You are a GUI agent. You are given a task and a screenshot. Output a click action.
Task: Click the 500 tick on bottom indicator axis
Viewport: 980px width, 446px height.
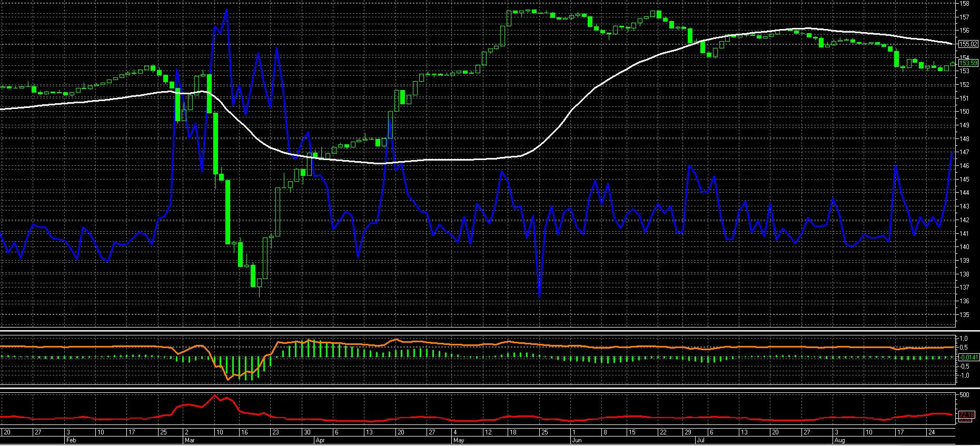point(965,395)
